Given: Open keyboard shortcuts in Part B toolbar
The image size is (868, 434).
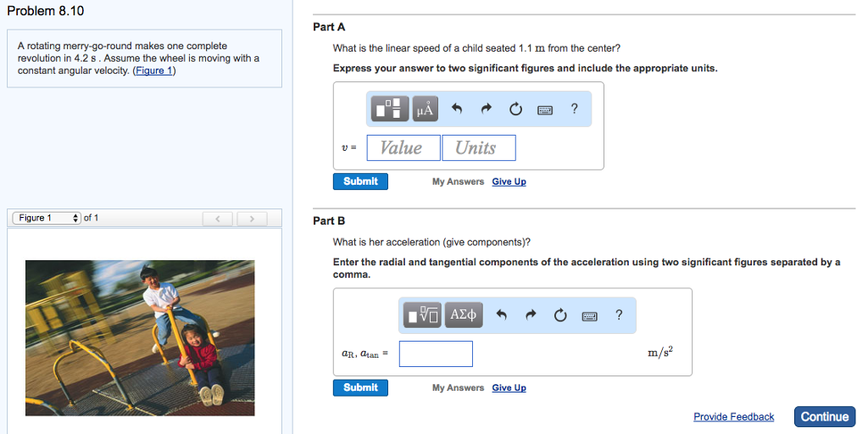Looking at the screenshot, I should coord(590,316).
